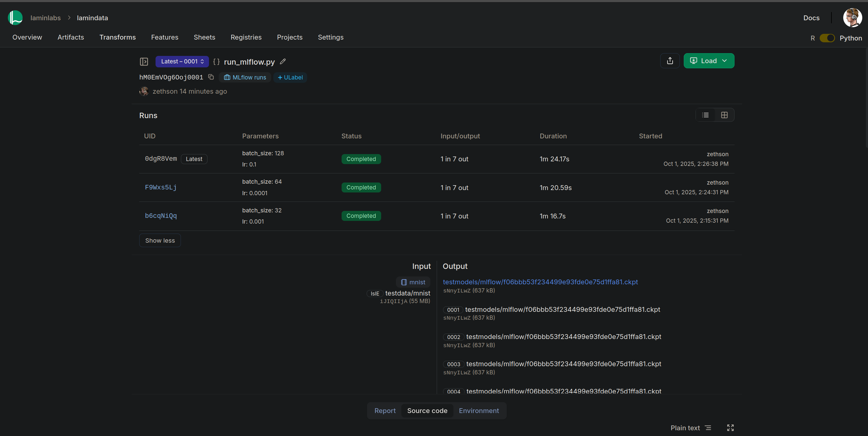Collapse runs with Show less
This screenshot has width=868, height=436.
pyautogui.click(x=160, y=241)
